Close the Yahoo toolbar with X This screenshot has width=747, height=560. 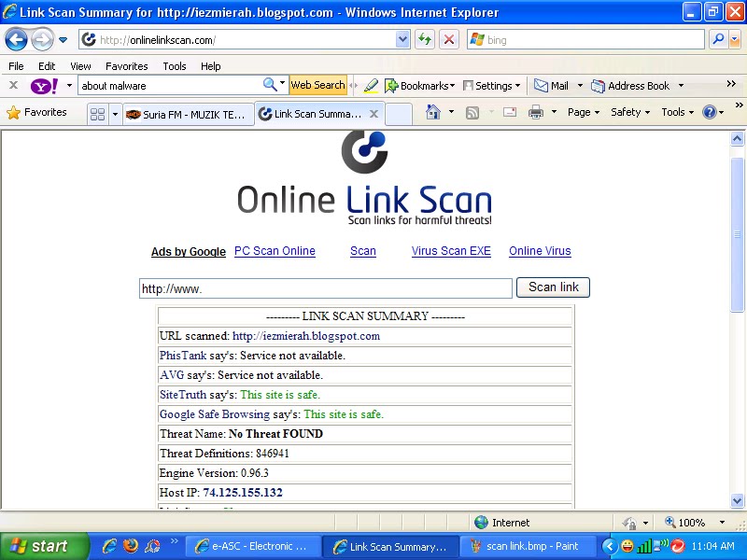pos(13,85)
